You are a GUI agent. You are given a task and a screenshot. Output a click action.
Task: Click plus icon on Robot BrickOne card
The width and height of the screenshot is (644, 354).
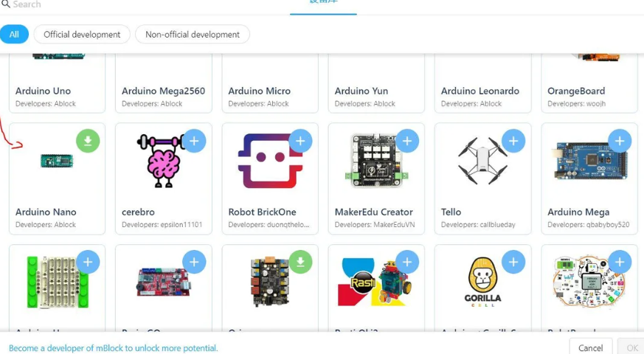pos(300,141)
